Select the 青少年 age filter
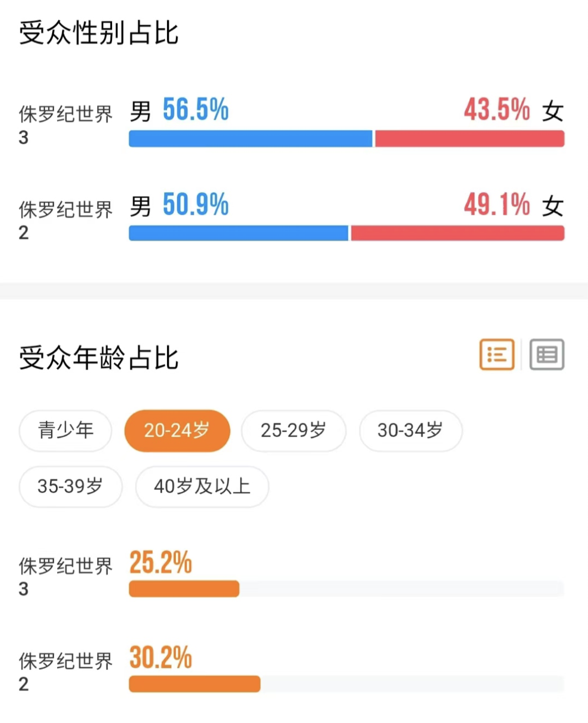Screen dimensions: 588x723 (65, 430)
